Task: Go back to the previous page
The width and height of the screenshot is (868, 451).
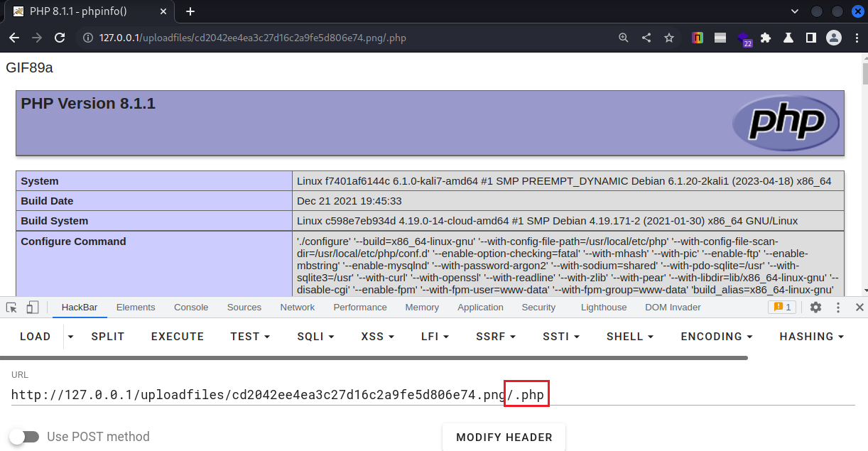Action: [14, 38]
